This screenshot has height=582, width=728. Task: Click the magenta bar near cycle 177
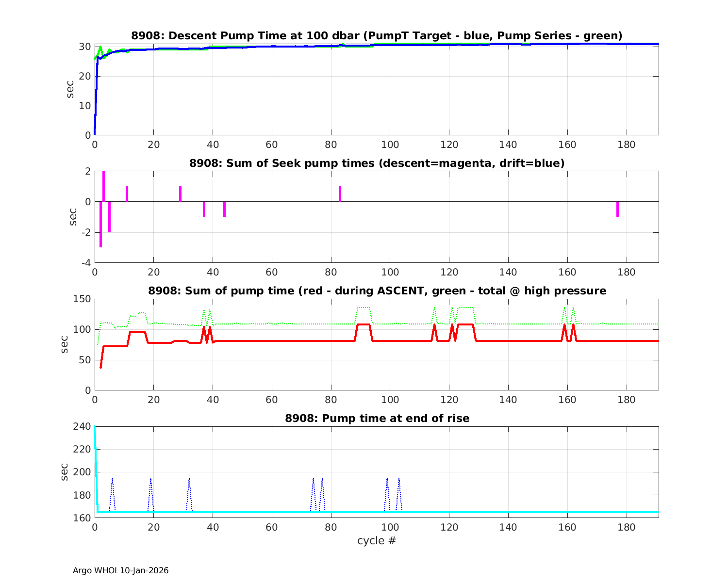(x=617, y=209)
